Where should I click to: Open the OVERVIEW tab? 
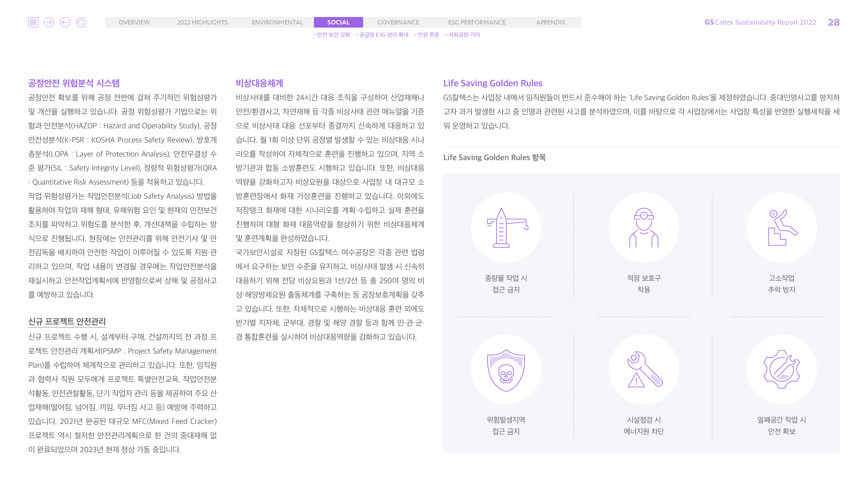click(134, 22)
